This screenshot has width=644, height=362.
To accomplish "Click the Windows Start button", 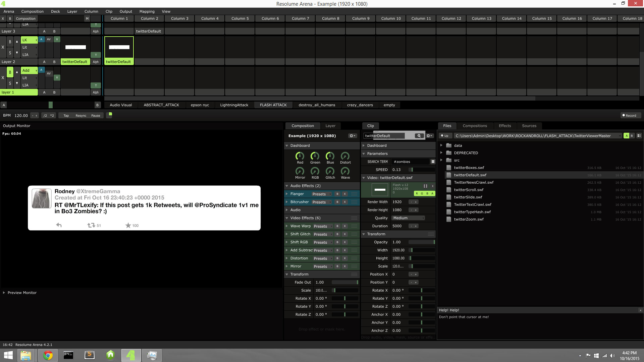I will [8, 355].
